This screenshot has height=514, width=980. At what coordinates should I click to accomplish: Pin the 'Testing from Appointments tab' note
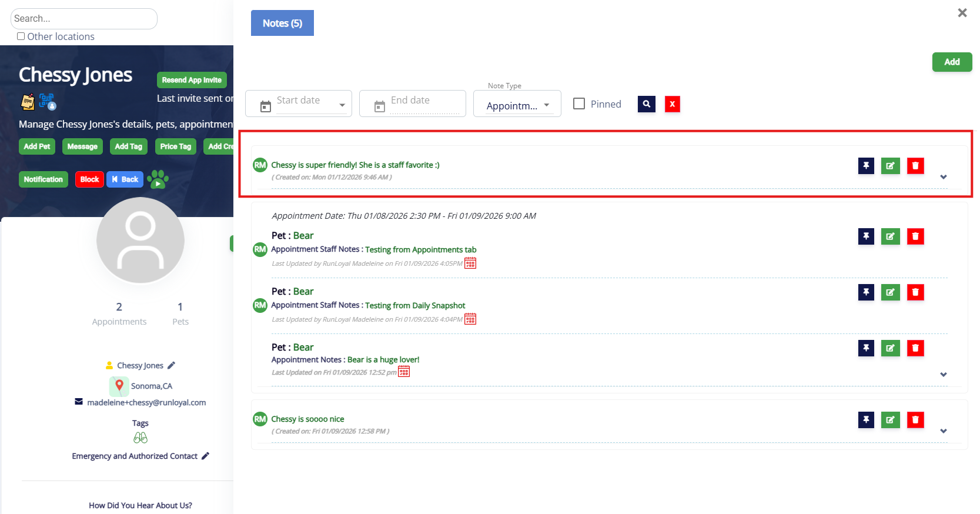[x=866, y=236]
